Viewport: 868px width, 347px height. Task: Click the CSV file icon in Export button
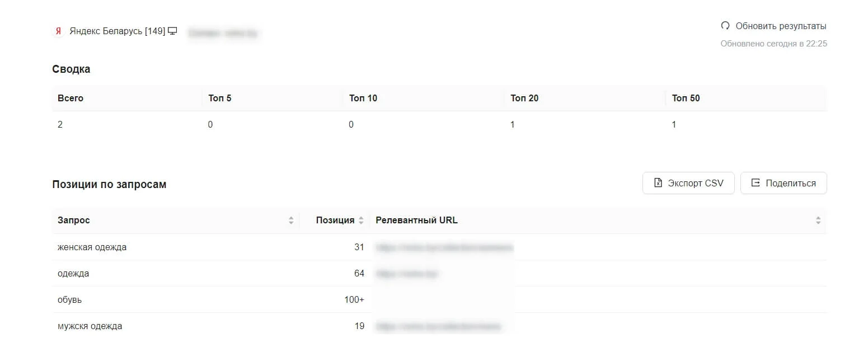point(658,183)
